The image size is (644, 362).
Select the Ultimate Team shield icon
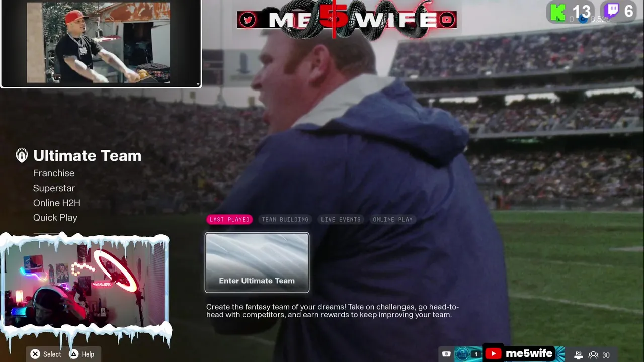[x=22, y=156]
